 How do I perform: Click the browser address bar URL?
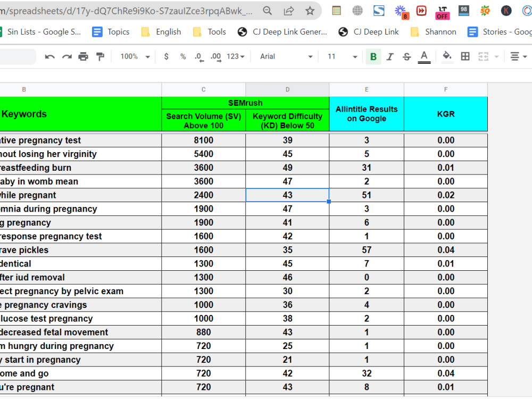click(x=126, y=11)
